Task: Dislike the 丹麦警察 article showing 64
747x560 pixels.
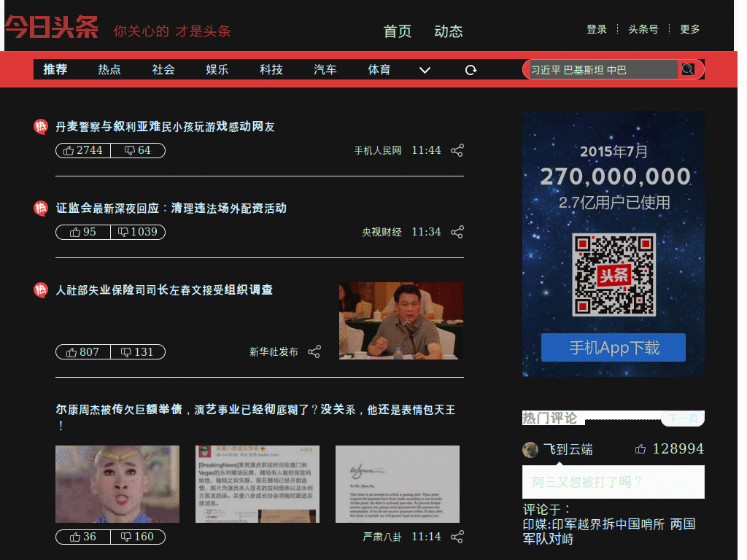Action: (138, 150)
